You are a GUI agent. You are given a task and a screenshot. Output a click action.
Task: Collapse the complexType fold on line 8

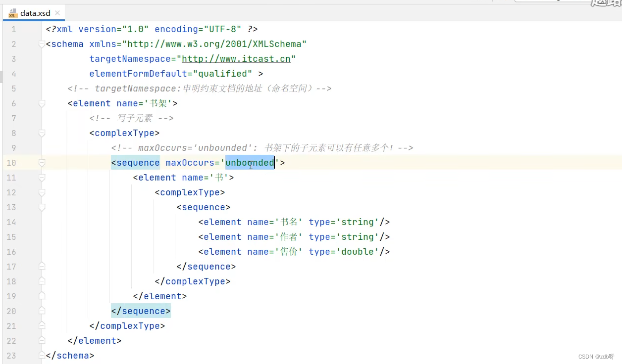pyautogui.click(x=42, y=133)
